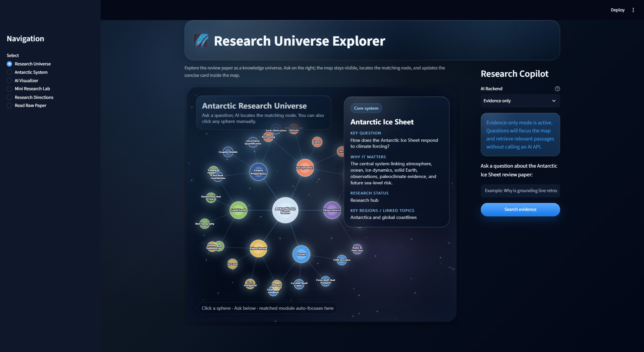Image resolution: width=644 pixels, height=352 pixels.
Task: Click the Ice-shelf Basal Melt node
Action: pyautogui.click(x=299, y=284)
